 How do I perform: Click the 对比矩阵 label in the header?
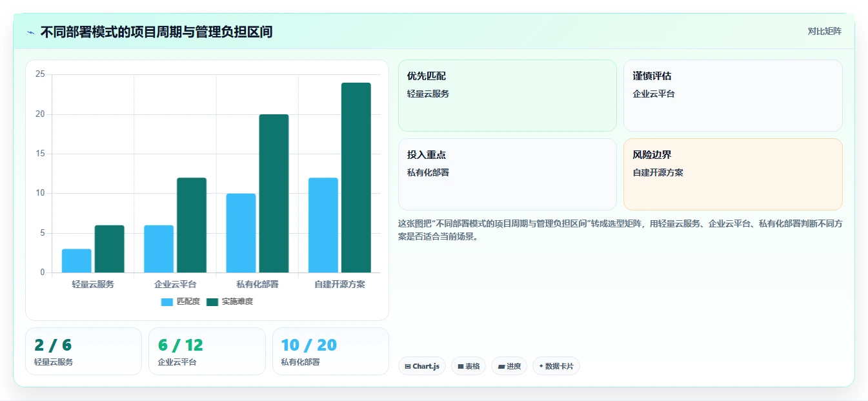click(824, 31)
